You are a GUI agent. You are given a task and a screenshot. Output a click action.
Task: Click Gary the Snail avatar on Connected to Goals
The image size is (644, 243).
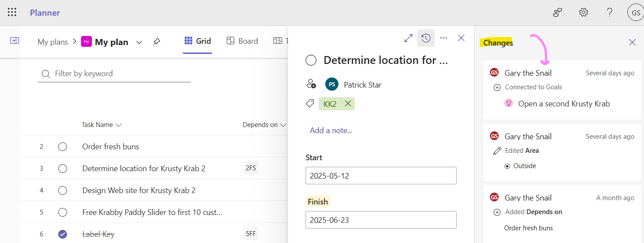tap(494, 73)
